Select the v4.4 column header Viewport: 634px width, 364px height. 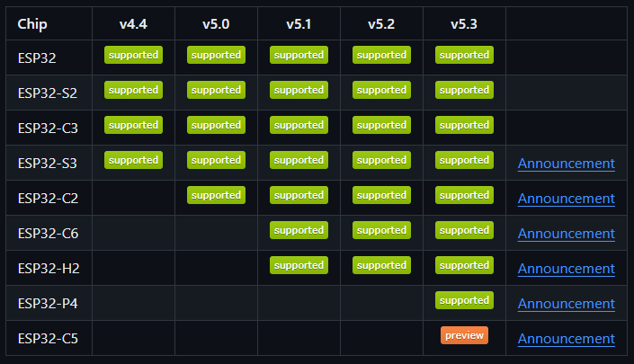(133, 23)
